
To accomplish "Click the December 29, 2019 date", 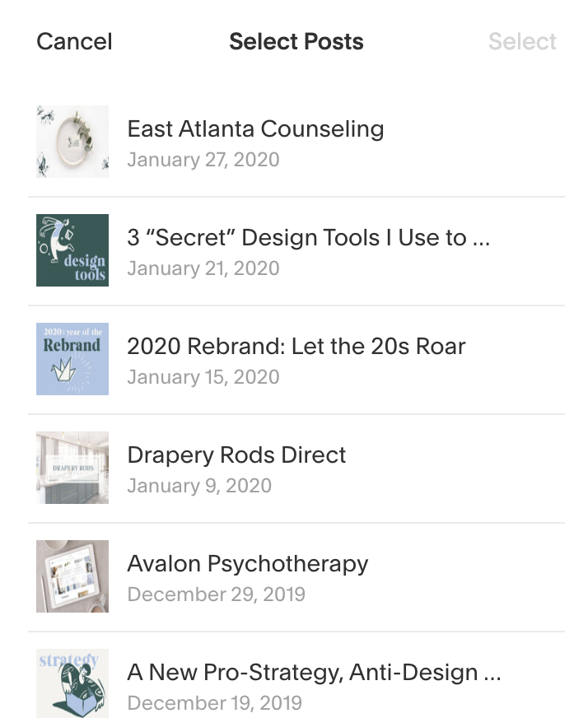I will [216, 594].
